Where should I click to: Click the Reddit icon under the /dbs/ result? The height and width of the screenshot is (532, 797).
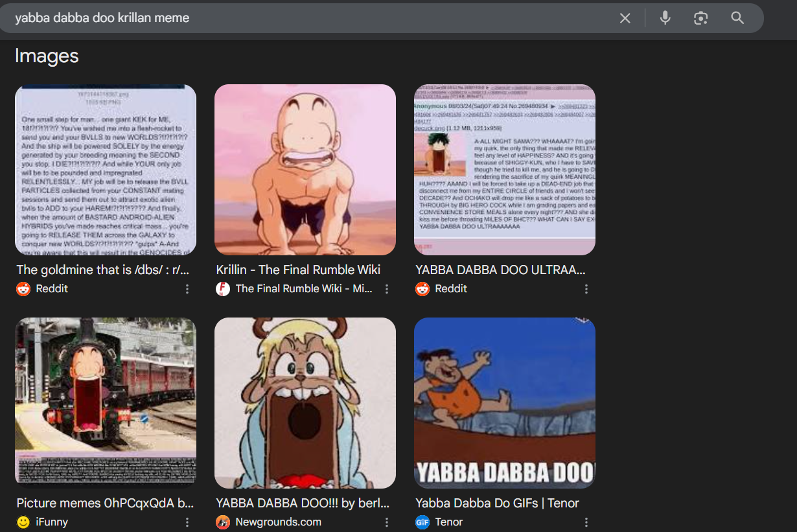coord(23,289)
